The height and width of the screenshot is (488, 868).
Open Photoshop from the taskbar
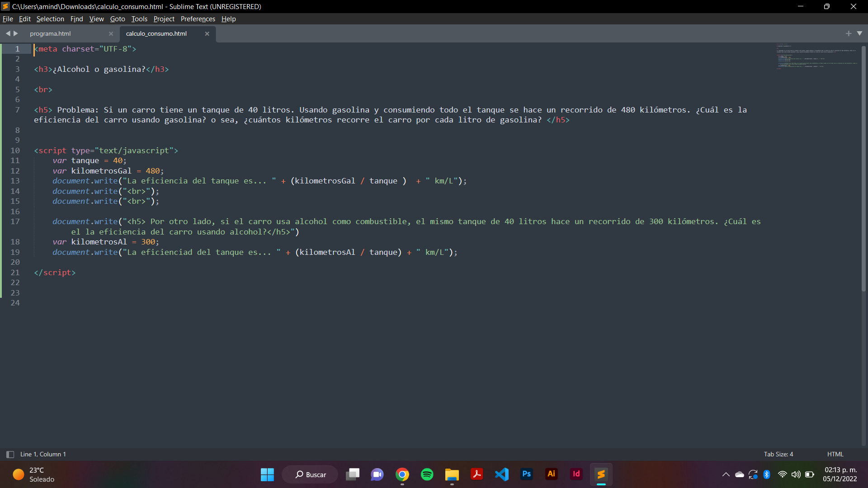[526, 474]
